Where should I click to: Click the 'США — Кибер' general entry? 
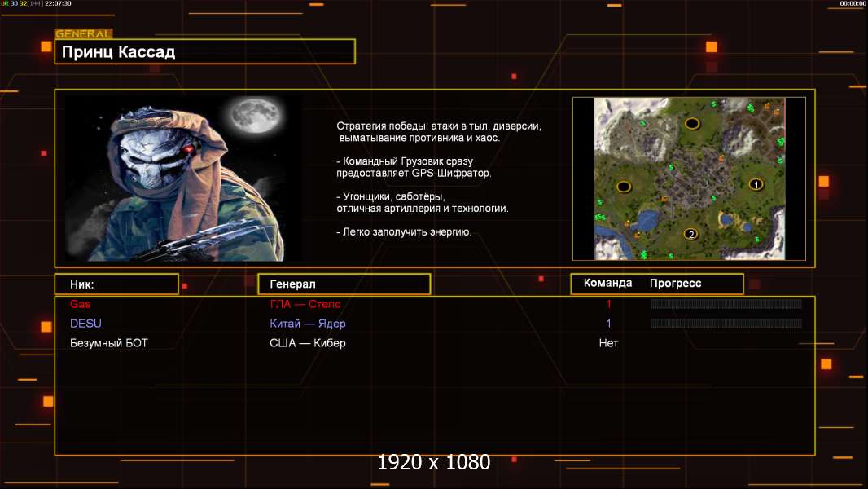point(308,343)
